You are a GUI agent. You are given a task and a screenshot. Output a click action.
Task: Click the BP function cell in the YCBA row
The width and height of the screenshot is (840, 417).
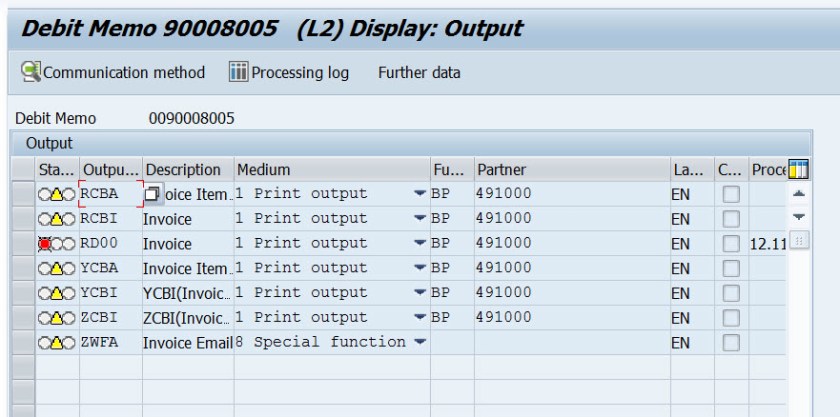pyautogui.click(x=452, y=268)
